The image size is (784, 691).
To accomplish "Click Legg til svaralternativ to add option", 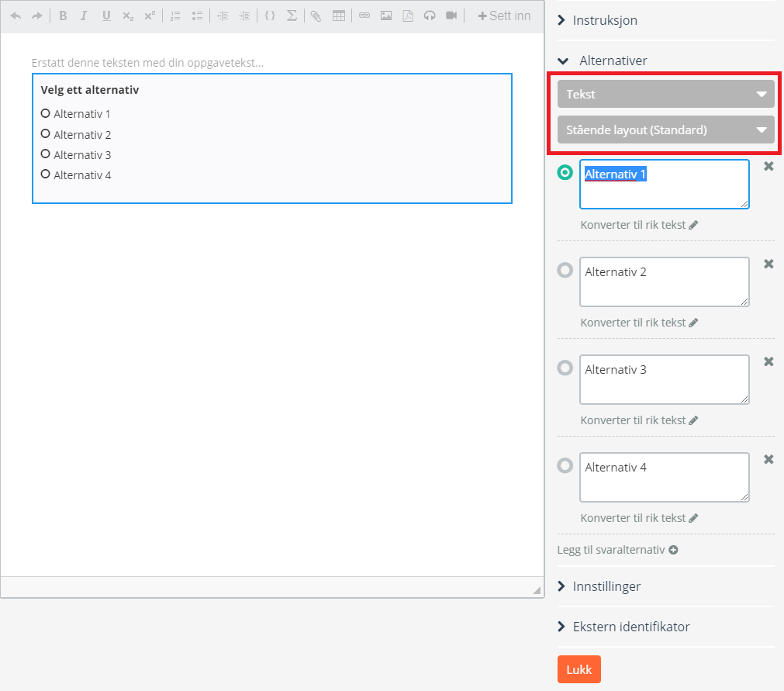I will [x=617, y=550].
